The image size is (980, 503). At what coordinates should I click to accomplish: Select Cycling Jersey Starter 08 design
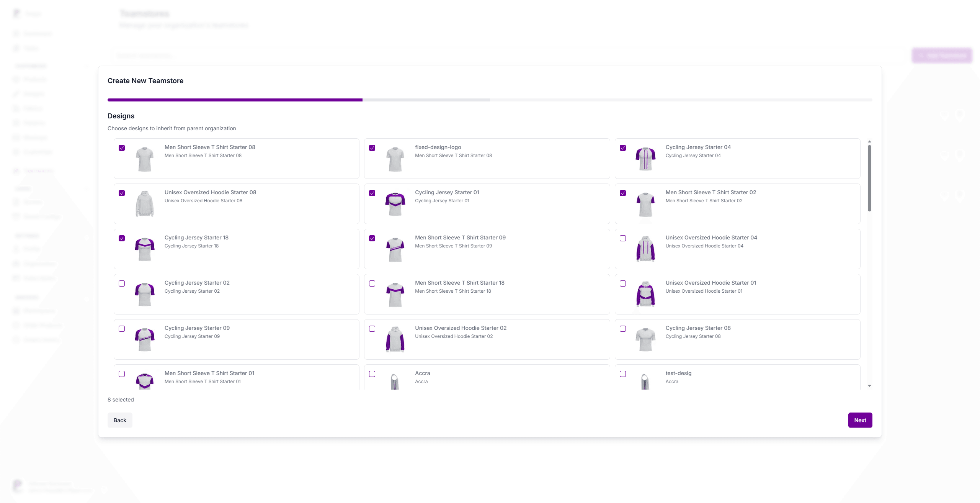(x=623, y=329)
